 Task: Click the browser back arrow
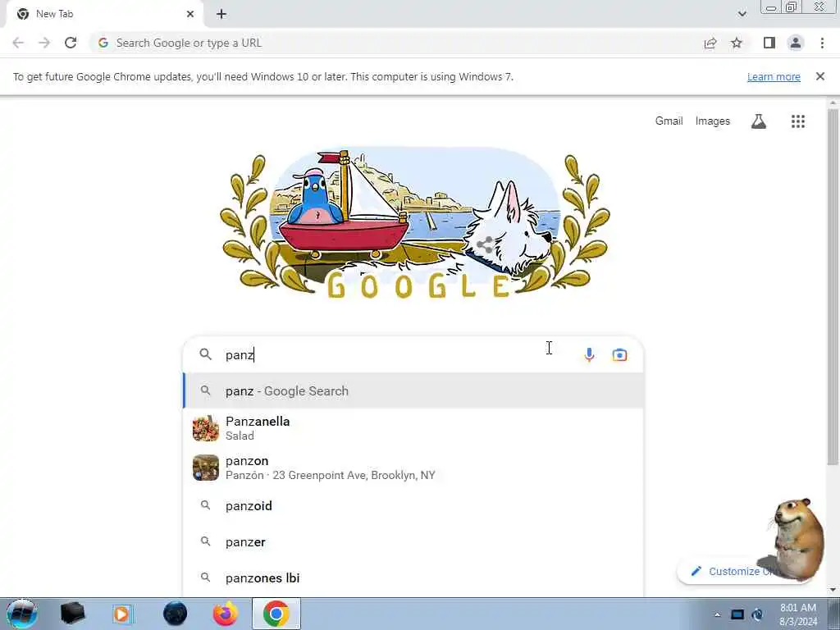click(x=18, y=43)
